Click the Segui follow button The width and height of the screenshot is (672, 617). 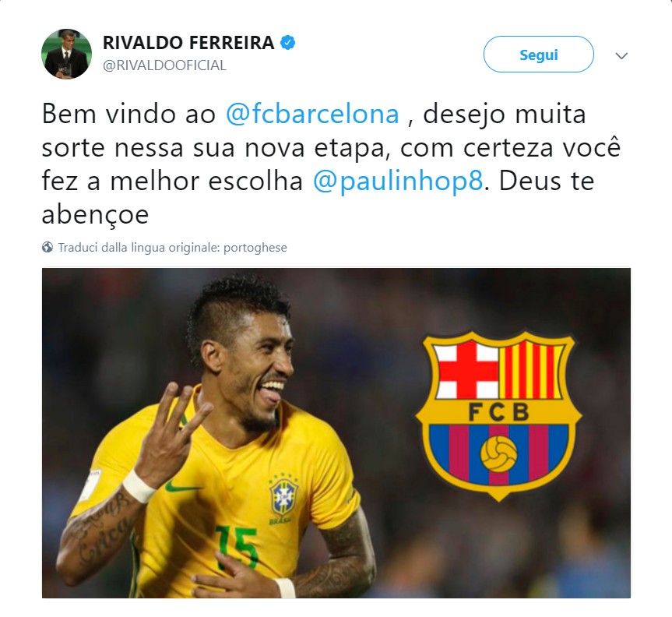point(538,54)
